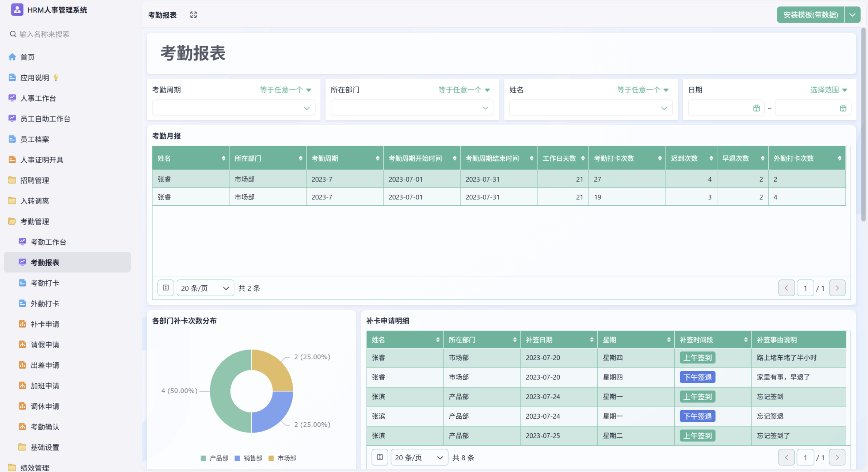This screenshot has width=868, height=472.
Task: Open 员工档案 in the sidebar
Action: [x=34, y=139]
